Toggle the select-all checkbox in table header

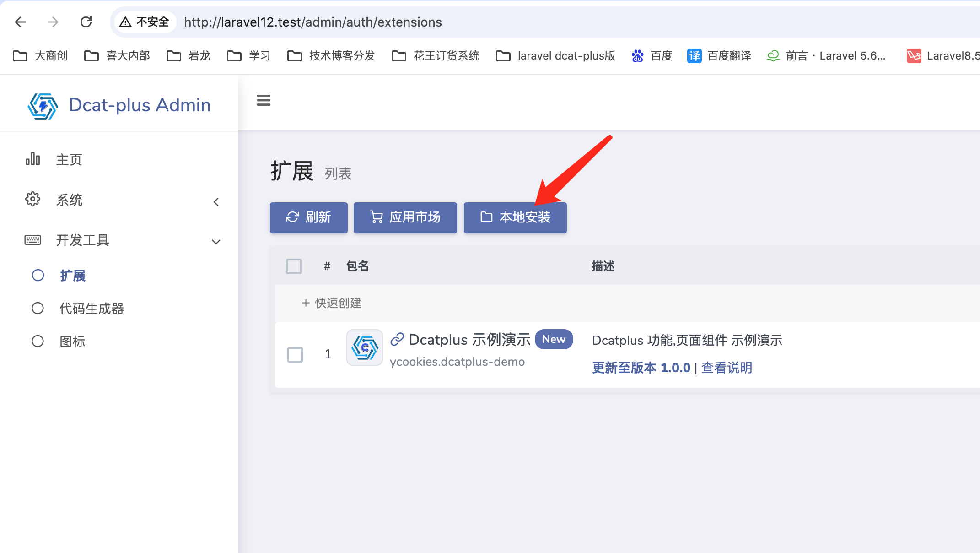click(x=294, y=266)
